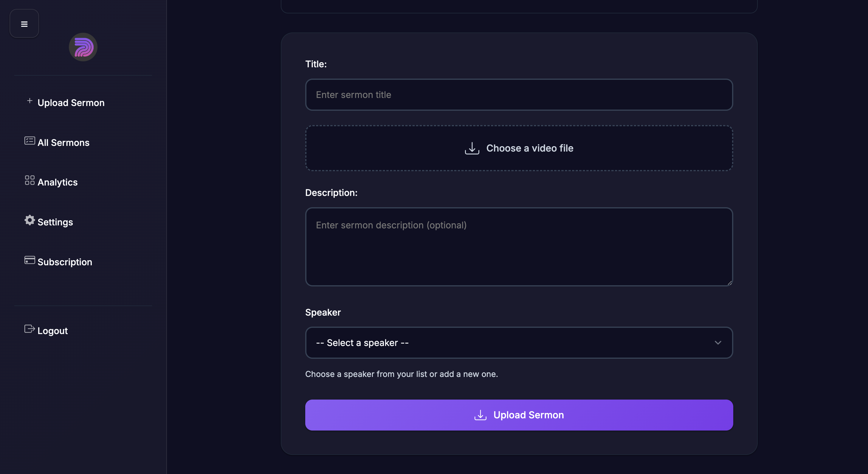Click the purple app logo
The width and height of the screenshot is (868, 474).
(83, 47)
